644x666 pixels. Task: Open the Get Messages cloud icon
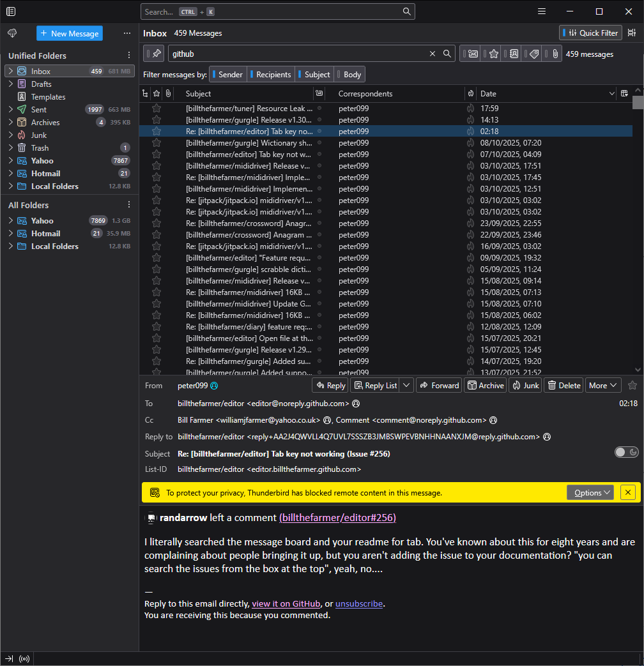[x=12, y=33]
